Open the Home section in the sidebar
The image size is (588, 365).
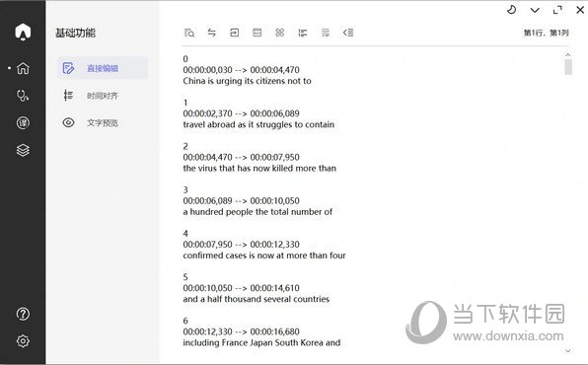tap(23, 68)
